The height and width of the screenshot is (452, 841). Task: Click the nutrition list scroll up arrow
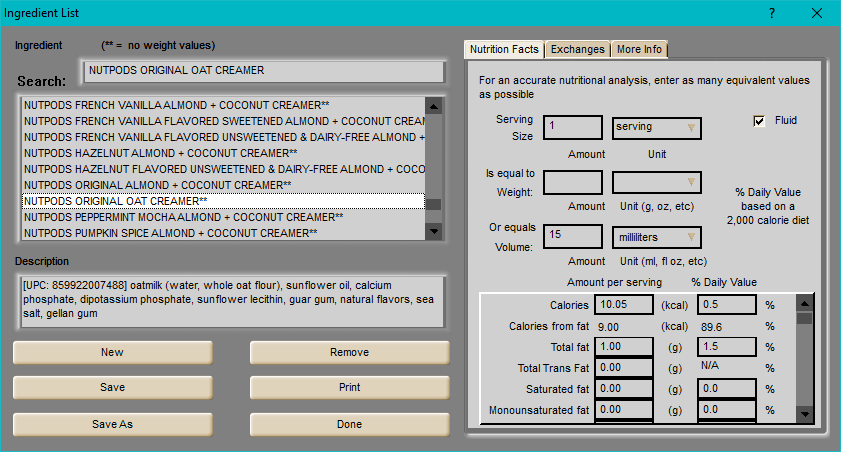pos(805,303)
